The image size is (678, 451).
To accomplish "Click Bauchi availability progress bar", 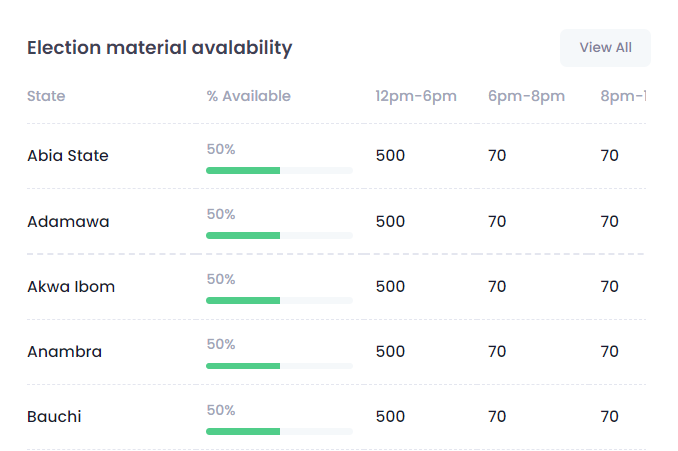I will tap(279, 432).
